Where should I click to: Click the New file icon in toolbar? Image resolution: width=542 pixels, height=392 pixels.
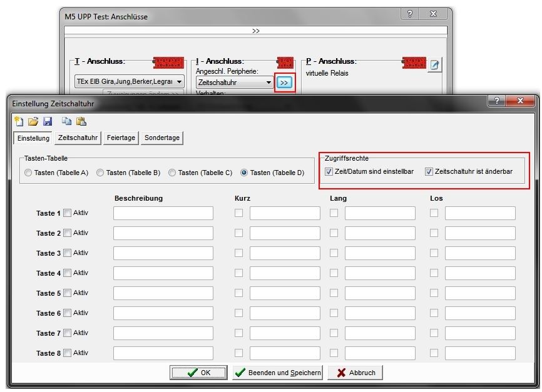(x=18, y=122)
